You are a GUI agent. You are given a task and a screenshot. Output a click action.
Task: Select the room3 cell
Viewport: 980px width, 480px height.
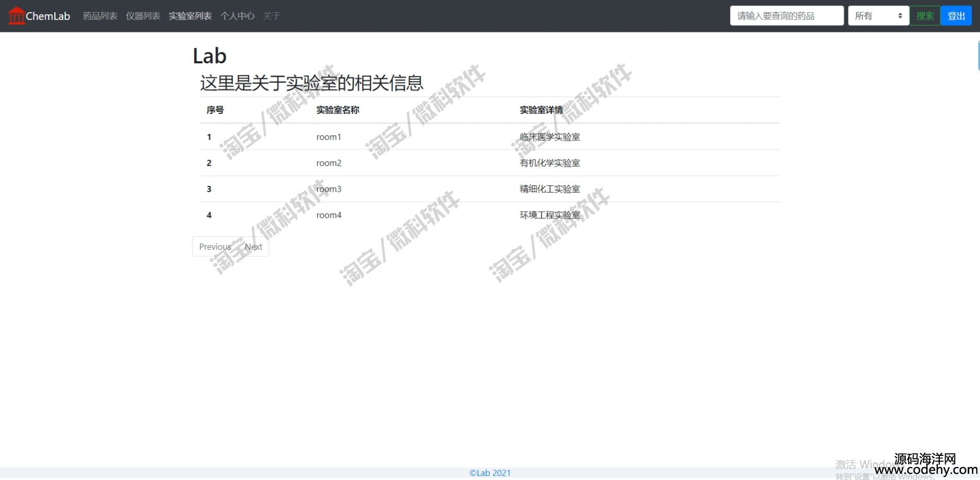click(x=329, y=189)
